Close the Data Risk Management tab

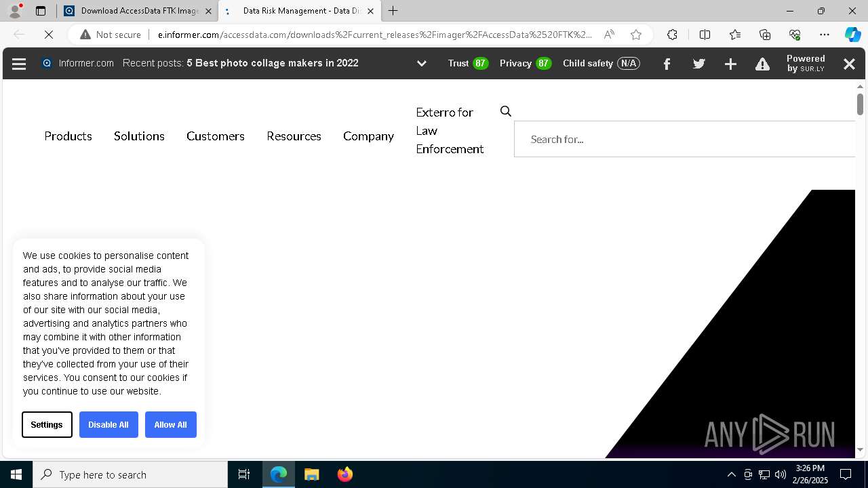tap(370, 11)
